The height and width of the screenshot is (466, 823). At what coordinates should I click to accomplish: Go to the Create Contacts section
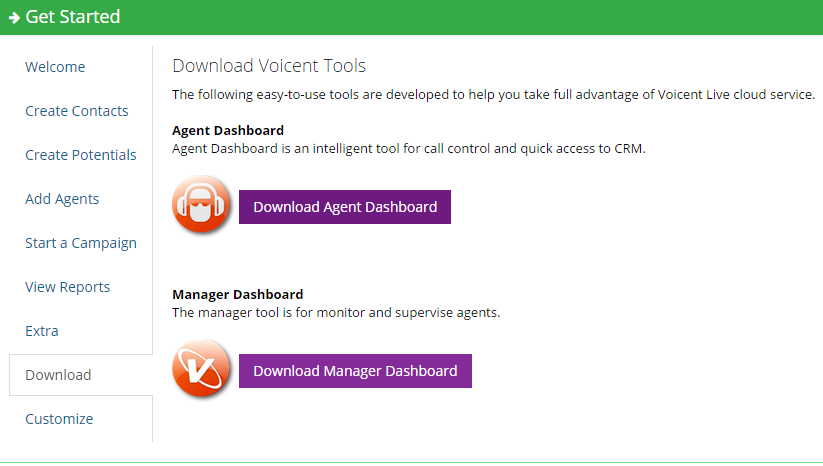pos(77,111)
